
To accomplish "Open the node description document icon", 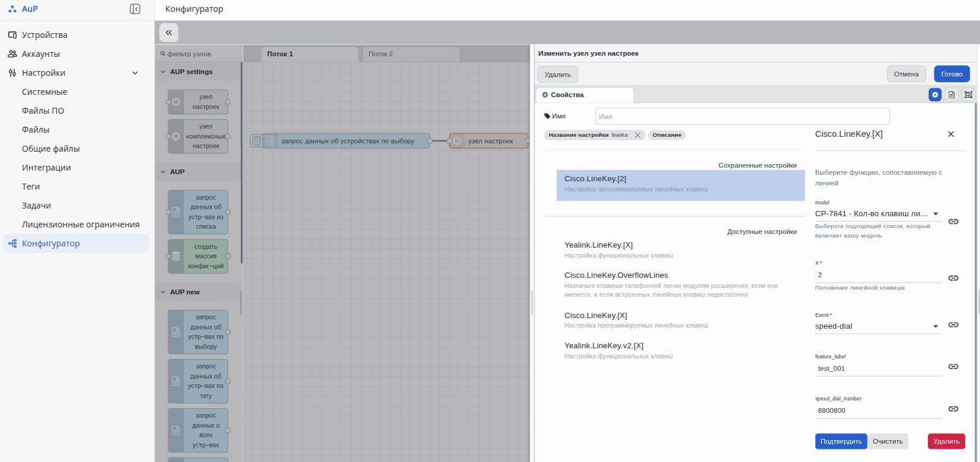I will pos(952,95).
